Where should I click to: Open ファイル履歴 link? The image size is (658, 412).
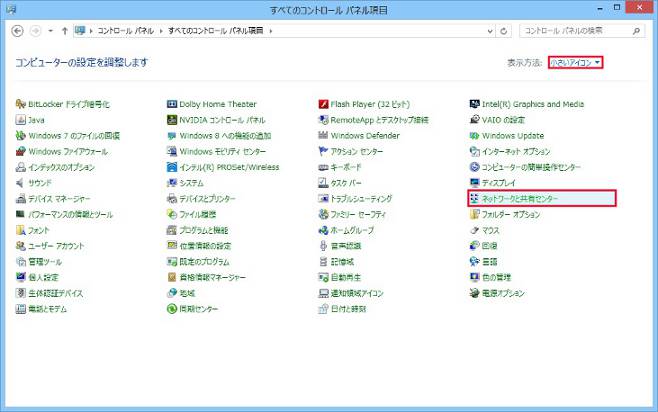point(198,214)
